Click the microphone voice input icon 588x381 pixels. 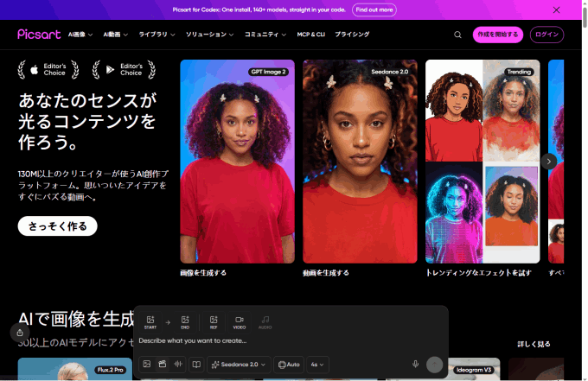[416, 364]
